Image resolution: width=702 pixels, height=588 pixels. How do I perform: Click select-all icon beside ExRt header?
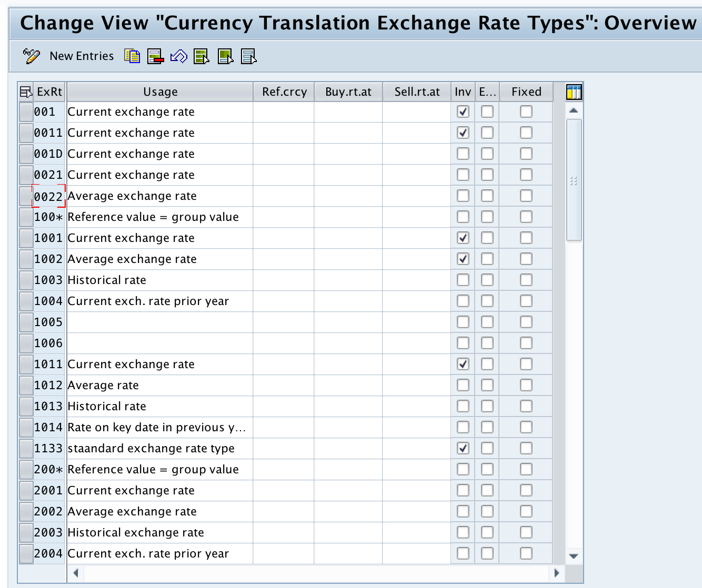tap(26, 92)
